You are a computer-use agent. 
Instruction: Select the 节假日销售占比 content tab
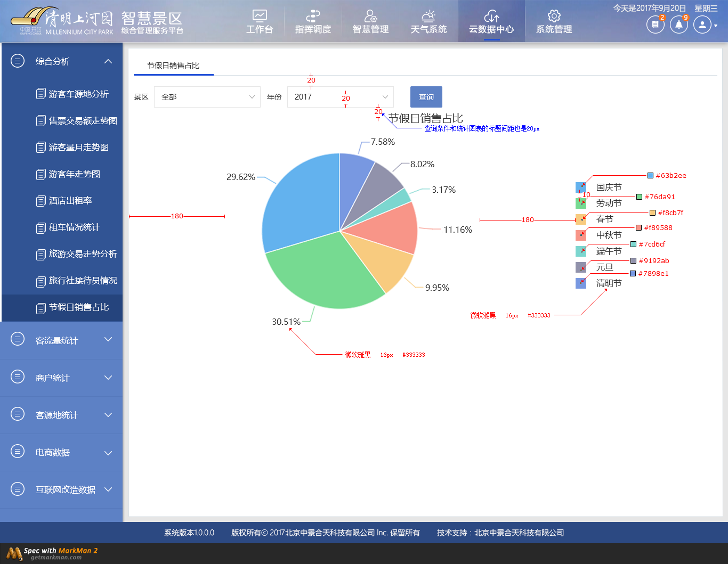[x=173, y=66]
